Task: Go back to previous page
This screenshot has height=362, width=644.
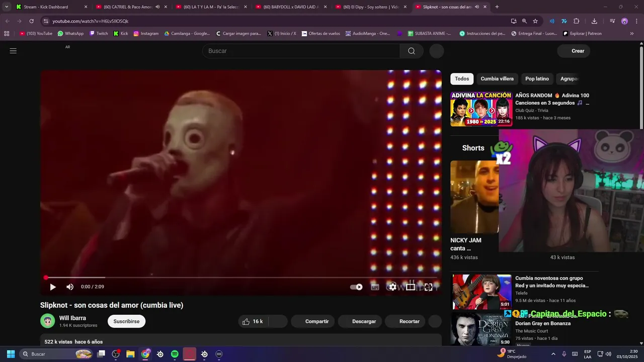Action: 7,21
